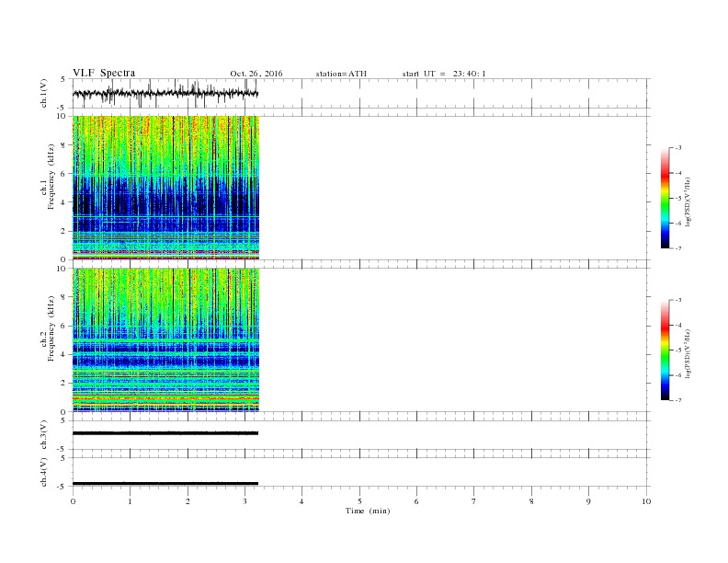Select the date text "Oct. 26, 2016"
The width and height of the screenshot is (728, 563).
pyautogui.click(x=256, y=74)
